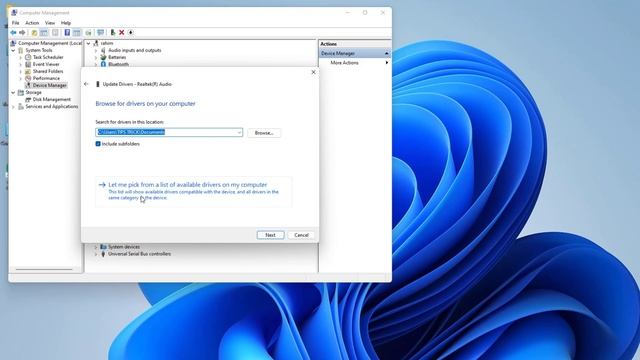This screenshot has width=640, height=360.
Task: Click the Up One Level folder icon
Action: tap(34, 33)
